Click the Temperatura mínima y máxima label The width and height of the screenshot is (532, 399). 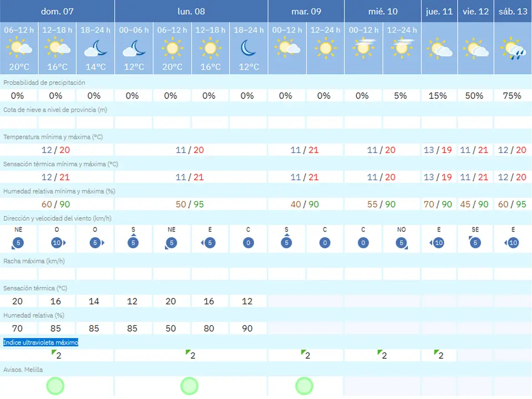(x=53, y=137)
